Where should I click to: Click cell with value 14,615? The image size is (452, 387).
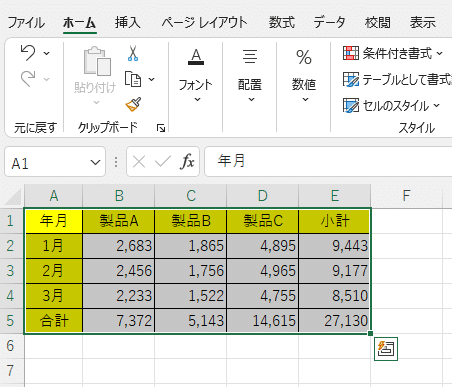[x=263, y=321]
